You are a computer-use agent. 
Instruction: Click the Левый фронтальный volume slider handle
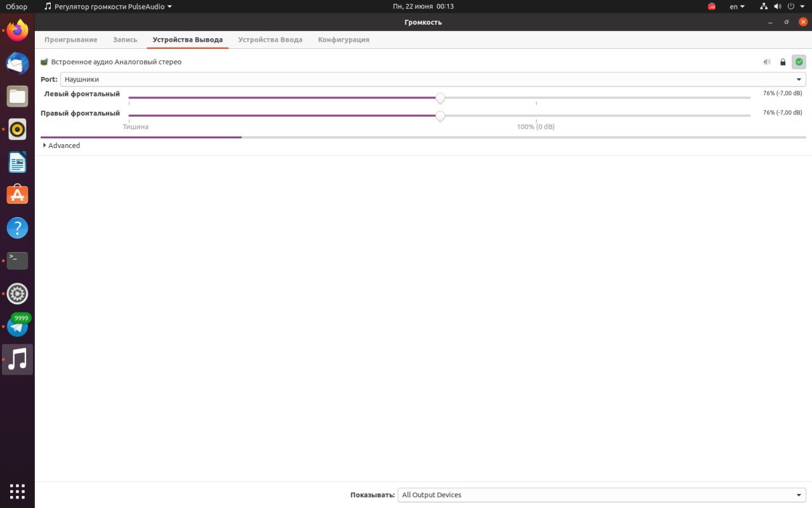440,98
